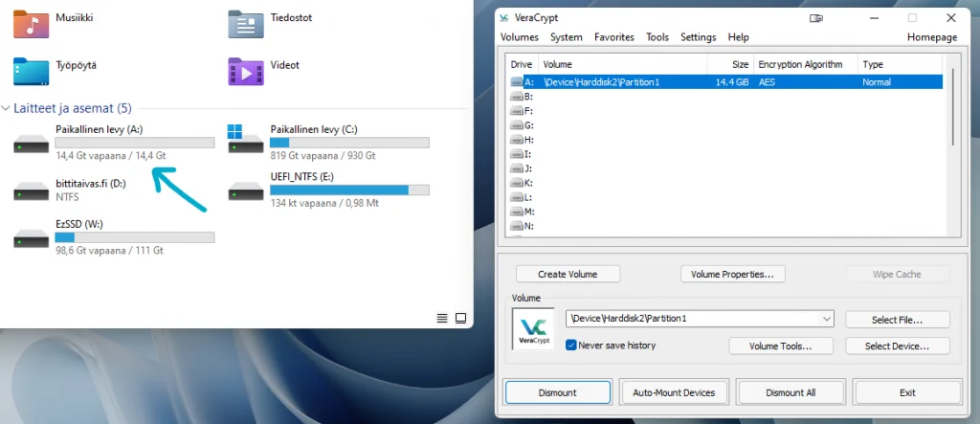This screenshot has height=424, width=980.
Task: Open the Videot folder icon
Action: coord(246,71)
